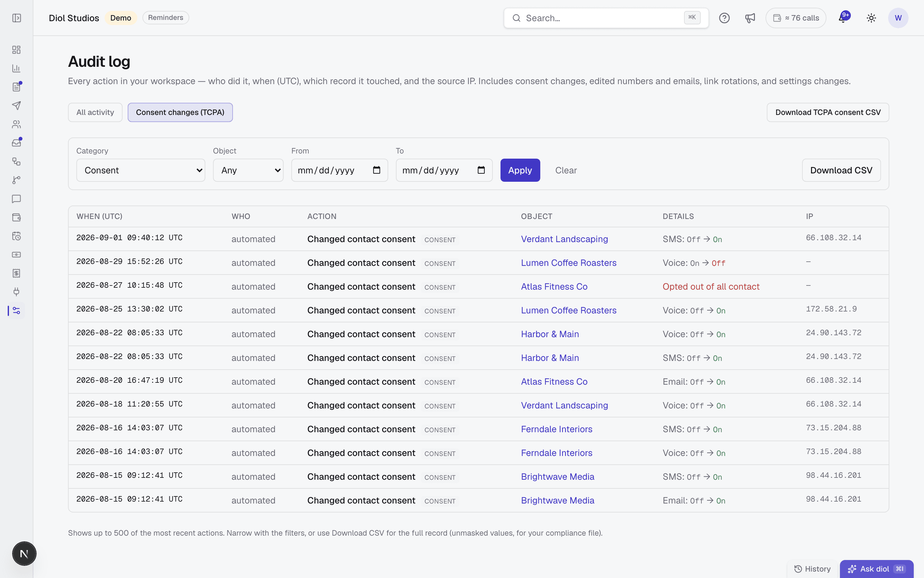Open the notifications bell icon
Image resolution: width=924 pixels, height=578 pixels.
(x=843, y=18)
